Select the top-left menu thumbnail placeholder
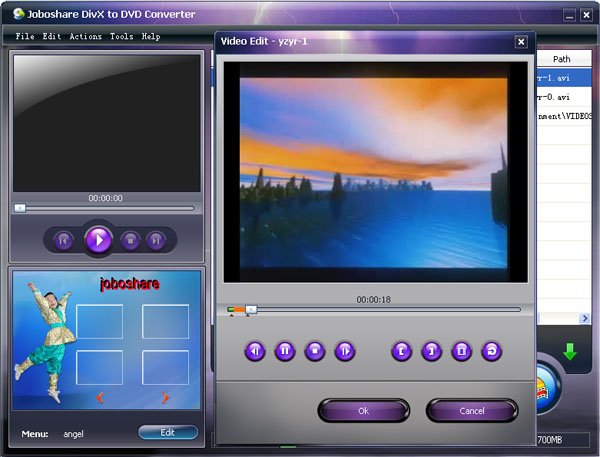Screen dimensions: 600x457 tap(99, 322)
